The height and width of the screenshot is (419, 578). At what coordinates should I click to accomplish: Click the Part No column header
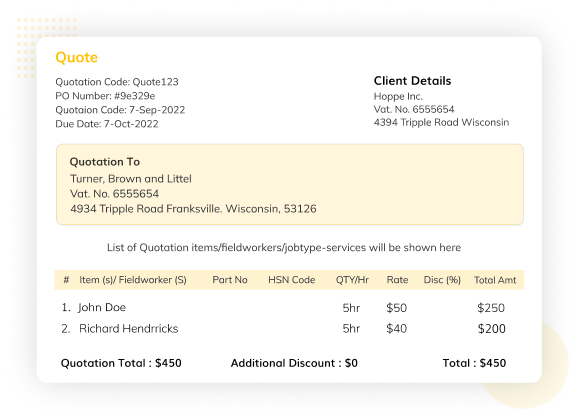230,280
